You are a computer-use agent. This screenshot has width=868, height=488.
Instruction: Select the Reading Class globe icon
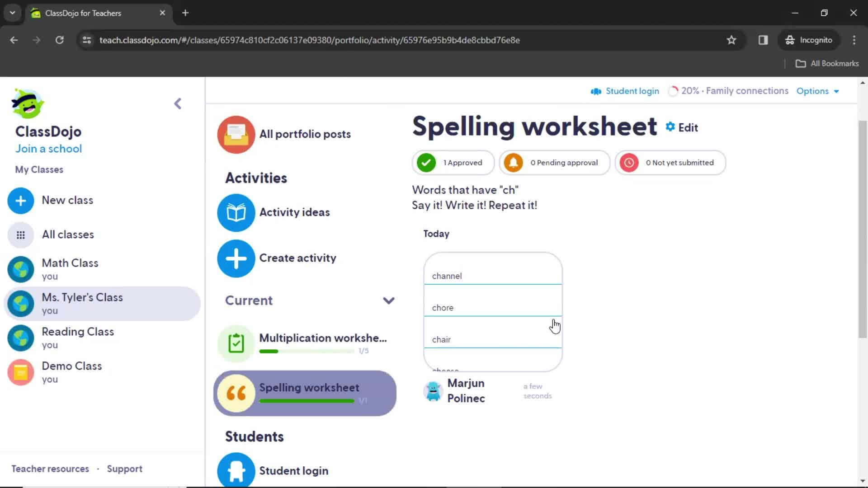tap(21, 338)
